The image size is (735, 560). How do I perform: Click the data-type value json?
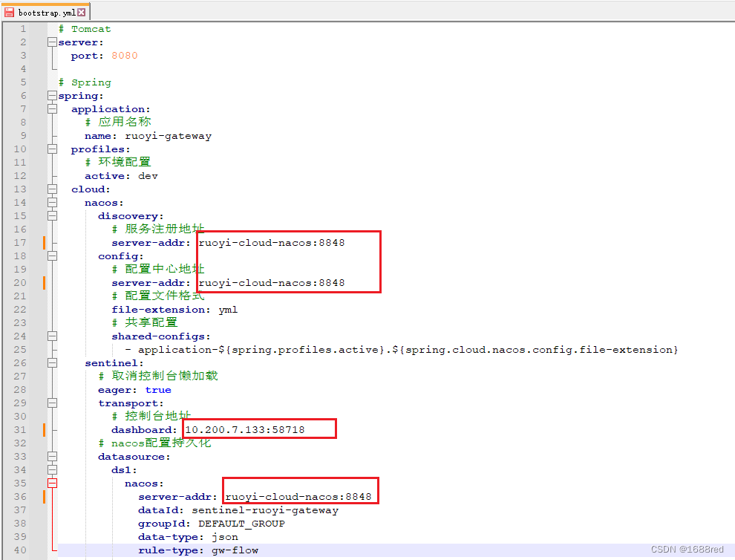[x=225, y=537]
